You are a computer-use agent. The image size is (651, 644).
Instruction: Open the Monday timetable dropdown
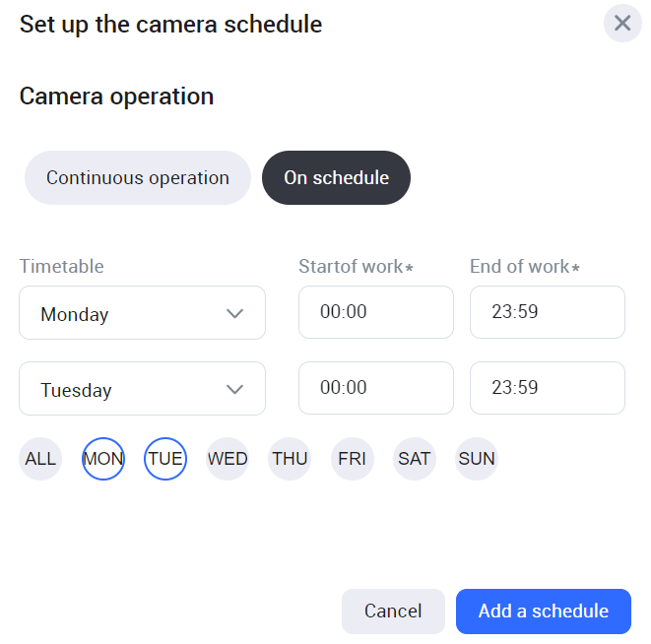click(142, 313)
